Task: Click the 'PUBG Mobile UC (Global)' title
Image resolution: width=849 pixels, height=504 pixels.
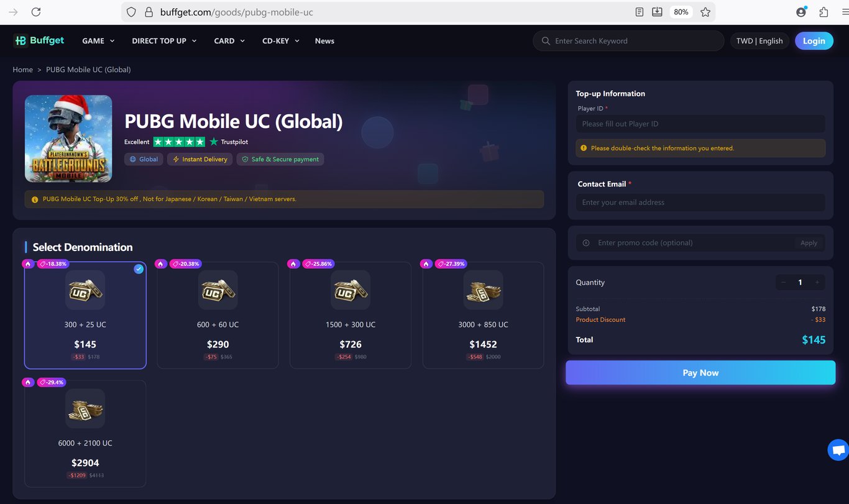Action: pyautogui.click(x=234, y=121)
